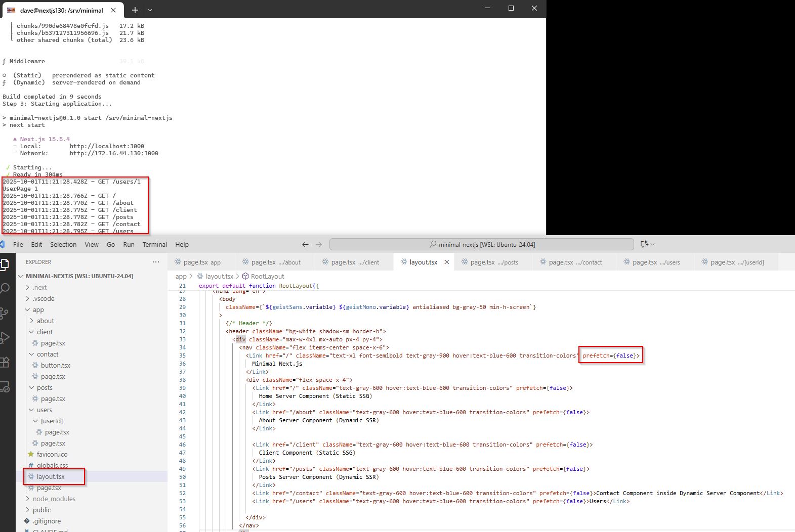Open Explorer's more actions ellipsis
This screenshot has height=532, width=795.
[156, 262]
